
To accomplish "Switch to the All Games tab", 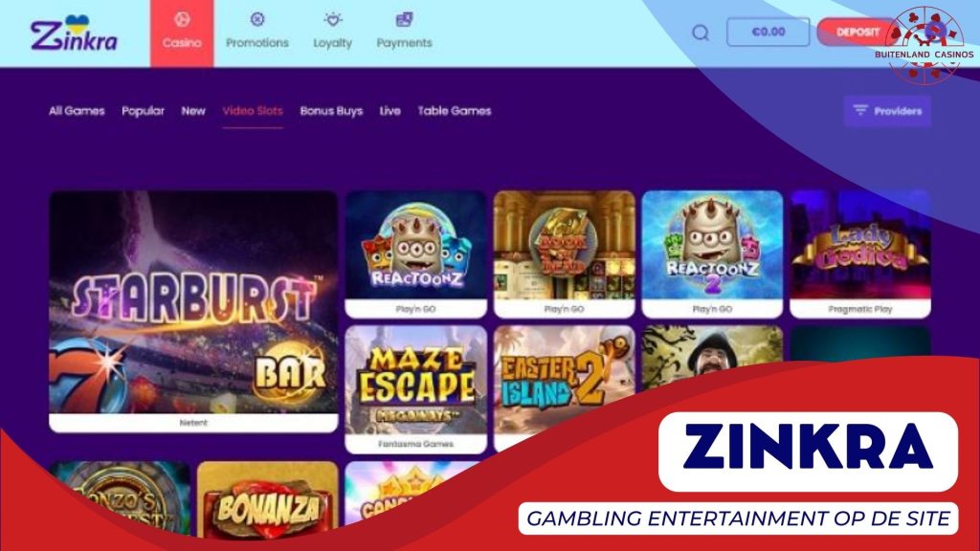I will [x=77, y=111].
